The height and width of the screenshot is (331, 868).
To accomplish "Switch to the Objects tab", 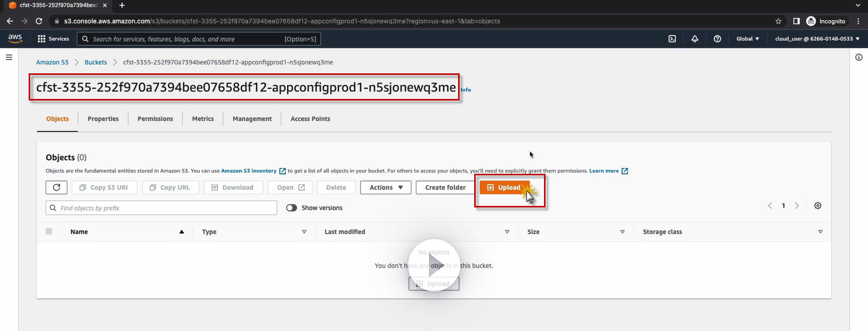I will 57,119.
